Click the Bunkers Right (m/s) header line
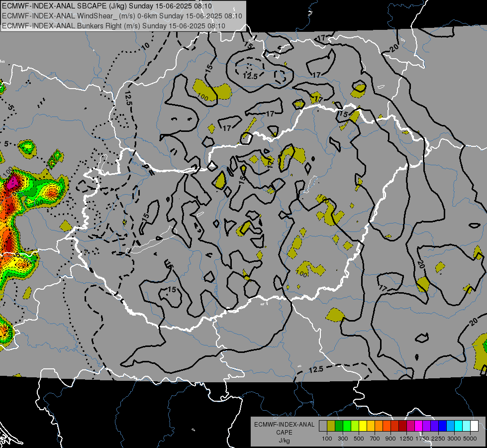Screen dimensions: 487x448 114,26
